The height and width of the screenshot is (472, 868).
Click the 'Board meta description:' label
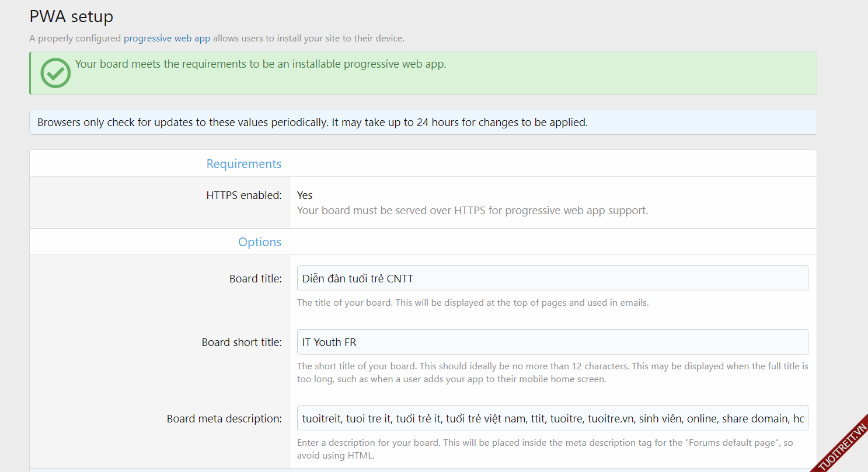[224, 419]
